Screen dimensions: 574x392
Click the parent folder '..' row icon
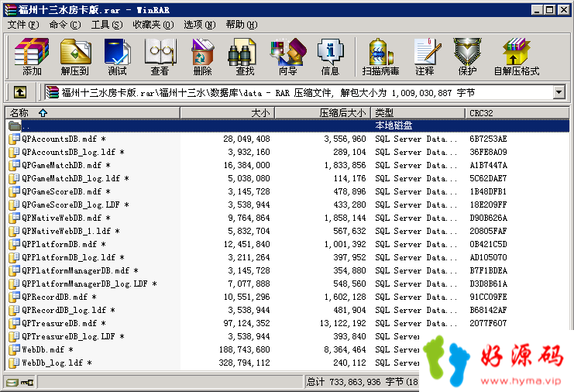point(15,126)
